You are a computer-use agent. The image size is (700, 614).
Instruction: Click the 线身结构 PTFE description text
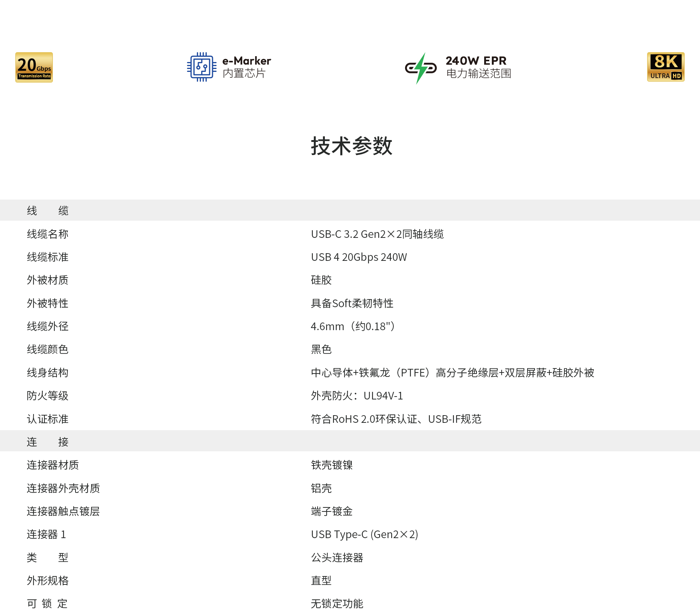pyautogui.click(x=452, y=373)
